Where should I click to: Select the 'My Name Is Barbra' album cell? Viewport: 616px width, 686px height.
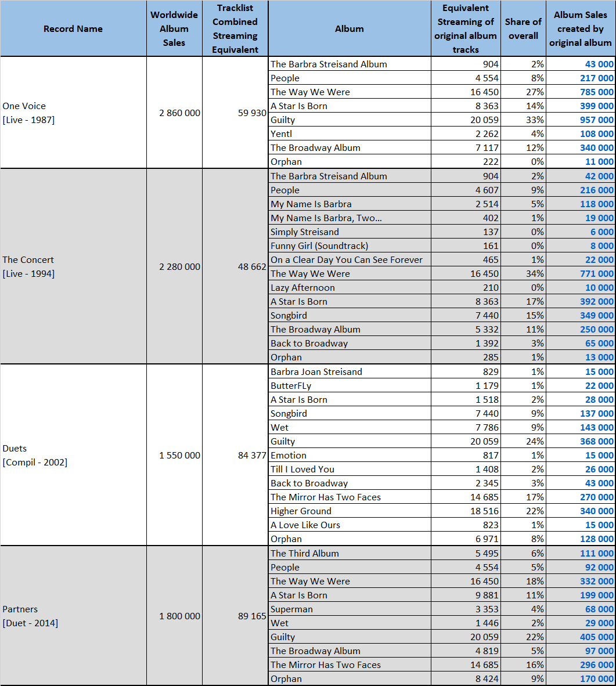[350, 204]
